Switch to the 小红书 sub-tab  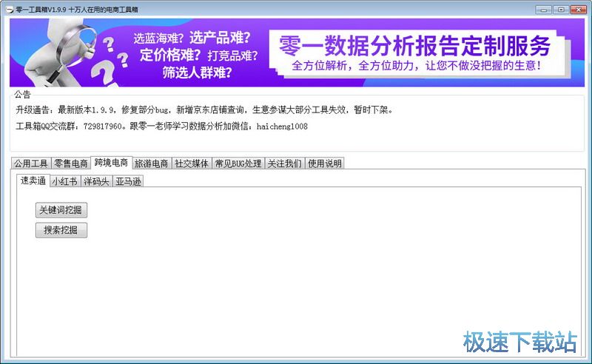64,181
